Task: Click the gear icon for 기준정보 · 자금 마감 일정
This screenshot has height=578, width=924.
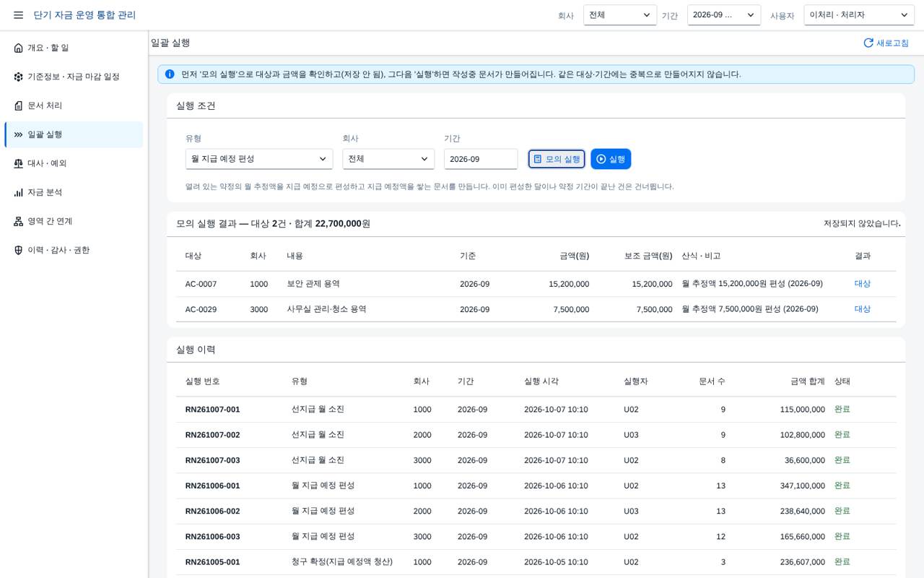Action: coord(19,77)
